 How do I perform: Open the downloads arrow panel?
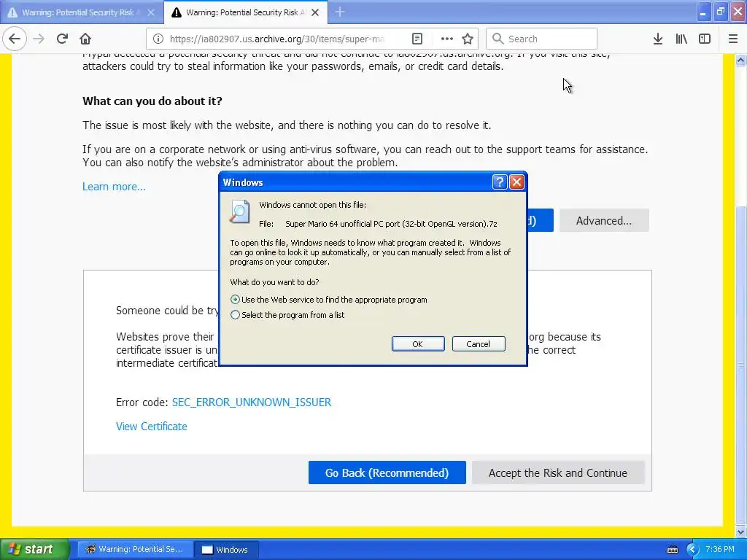coord(657,39)
